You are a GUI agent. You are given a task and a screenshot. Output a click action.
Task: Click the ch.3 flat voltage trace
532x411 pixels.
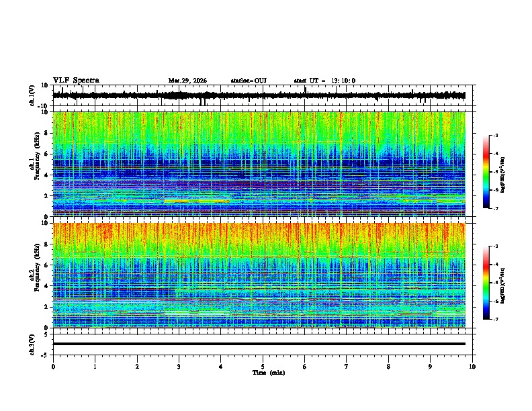259,344
